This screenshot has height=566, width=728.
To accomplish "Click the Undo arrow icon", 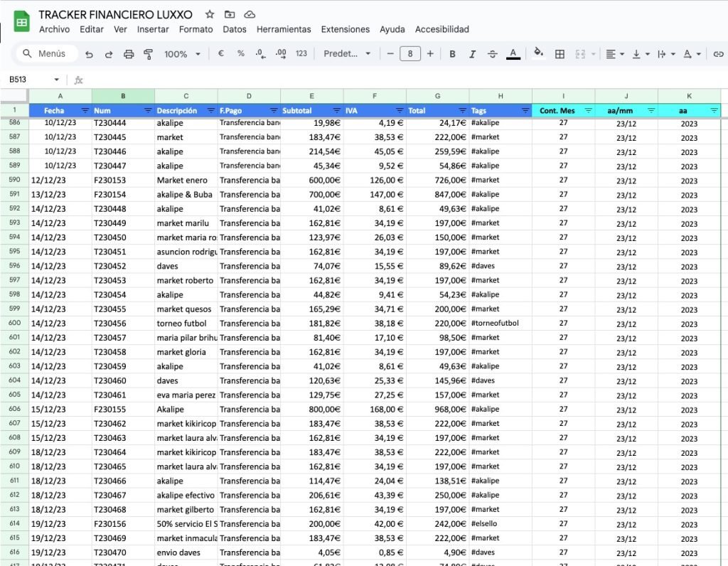I will [x=89, y=54].
